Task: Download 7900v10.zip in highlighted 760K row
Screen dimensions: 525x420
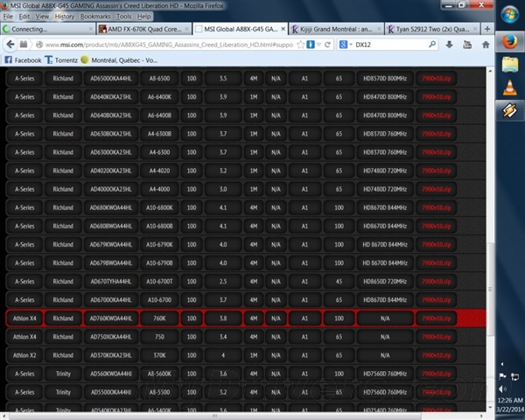Action: click(436, 318)
